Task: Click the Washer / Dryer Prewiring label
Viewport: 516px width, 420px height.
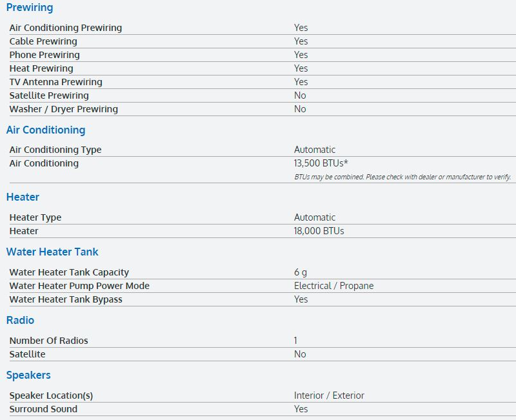Action: [64, 109]
